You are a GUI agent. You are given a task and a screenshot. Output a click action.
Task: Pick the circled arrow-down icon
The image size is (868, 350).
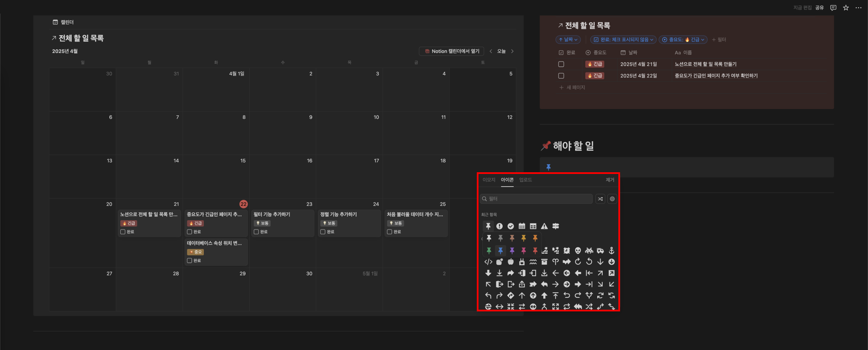click(x=612, y=262)
